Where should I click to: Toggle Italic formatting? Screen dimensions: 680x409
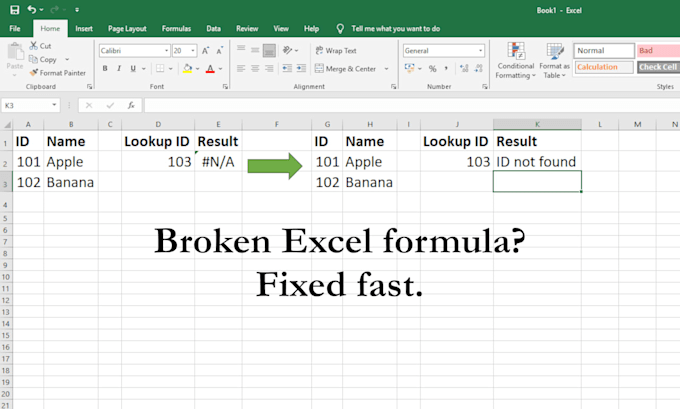click(x=119, y=69)
